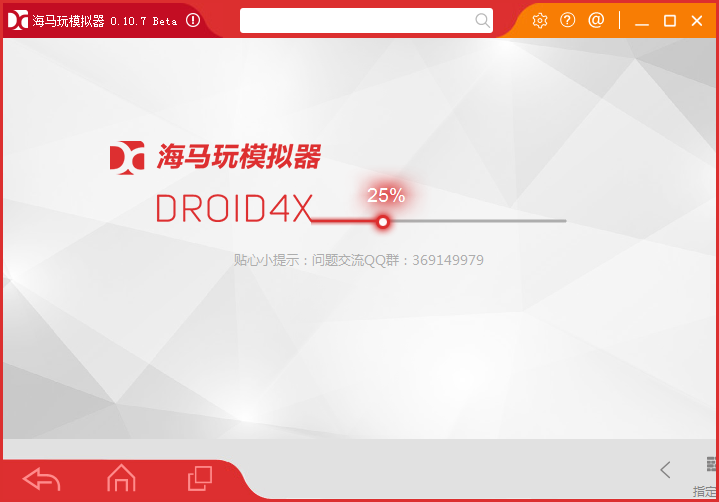Click the Android back arrow button

(x=41, y=479)
